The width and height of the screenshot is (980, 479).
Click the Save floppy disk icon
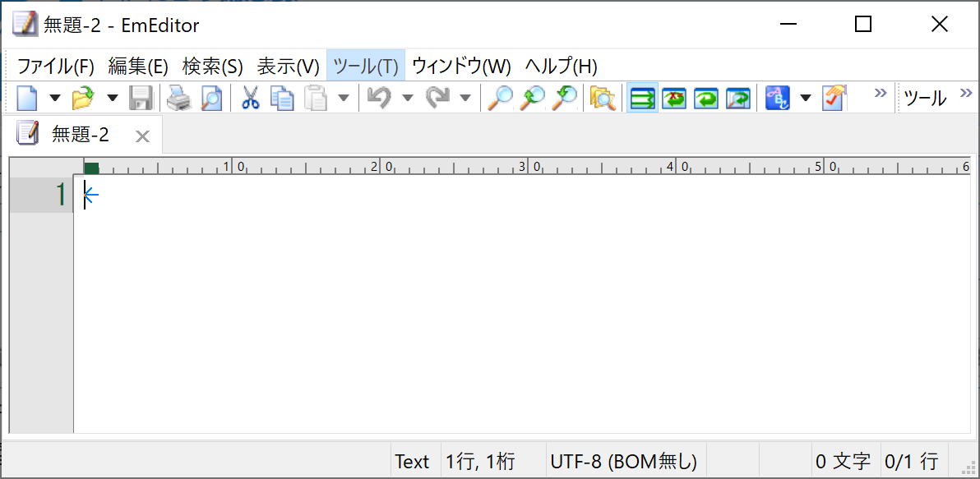(x=141, y=98)
